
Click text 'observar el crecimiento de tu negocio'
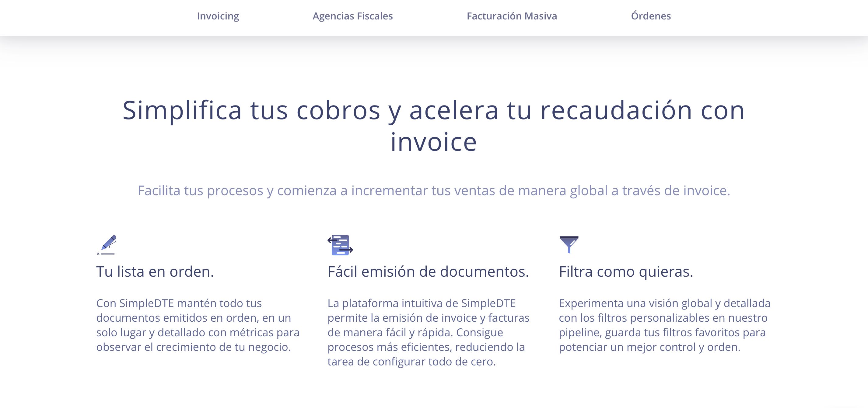coord(194,347)
